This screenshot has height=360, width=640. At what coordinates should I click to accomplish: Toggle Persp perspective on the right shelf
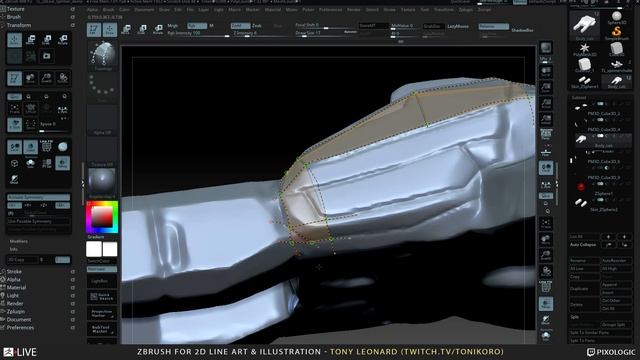[546, 135]
